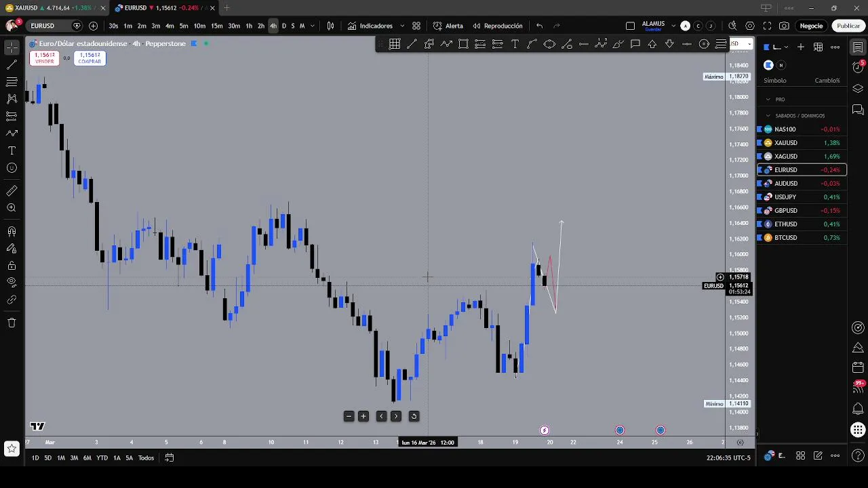Expand the timeframe interval dropdown arrow

tap(312, 26)
